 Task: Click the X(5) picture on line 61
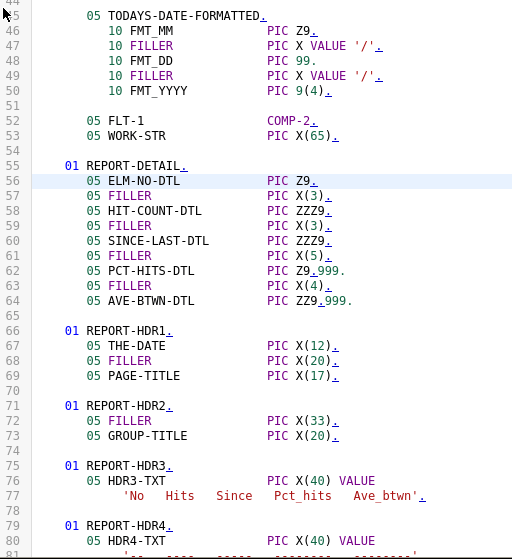(x=310, y=256)
